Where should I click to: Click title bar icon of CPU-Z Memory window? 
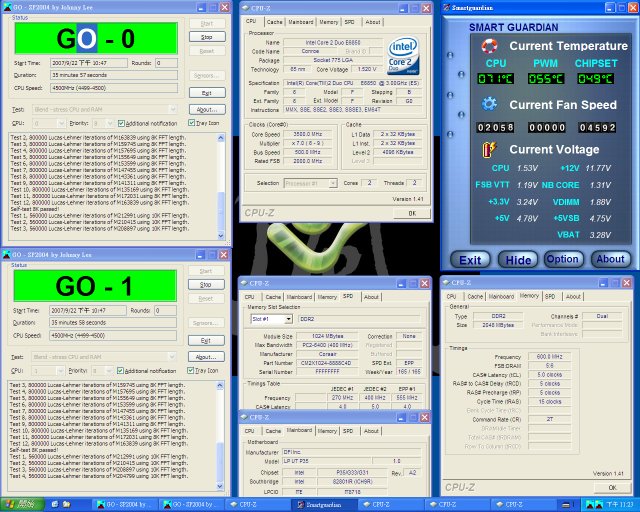(x=447, y=283)
